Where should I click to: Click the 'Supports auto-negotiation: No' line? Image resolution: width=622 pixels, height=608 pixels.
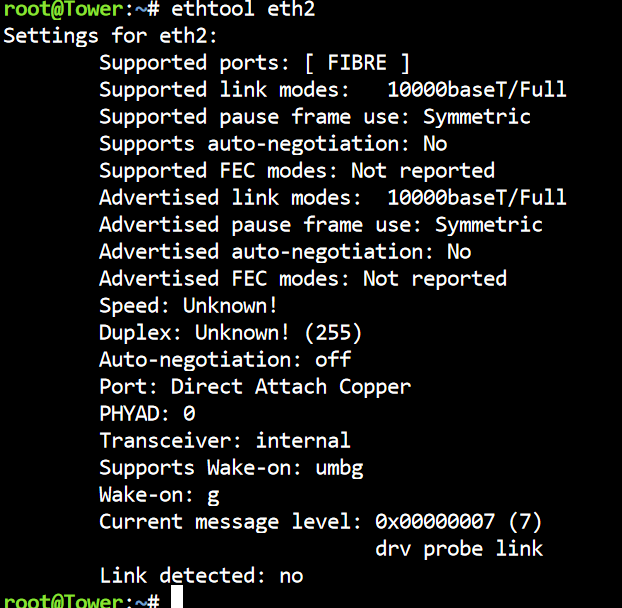click(273, 144)
